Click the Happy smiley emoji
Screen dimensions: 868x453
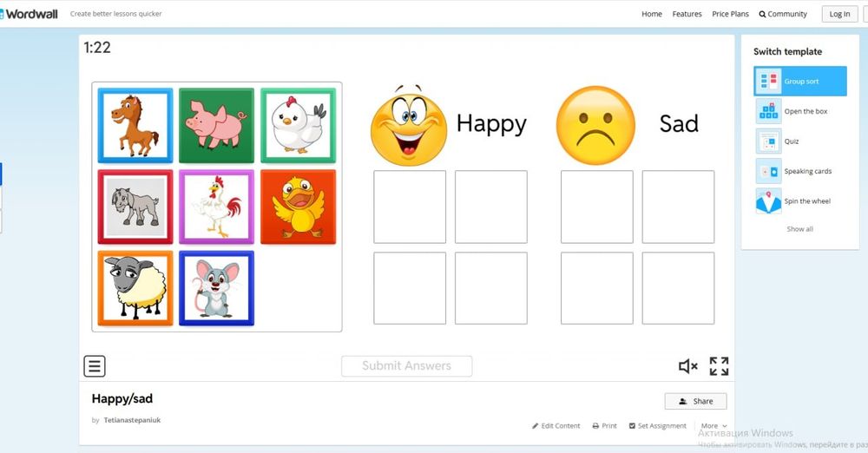click(x=409, y=126)
